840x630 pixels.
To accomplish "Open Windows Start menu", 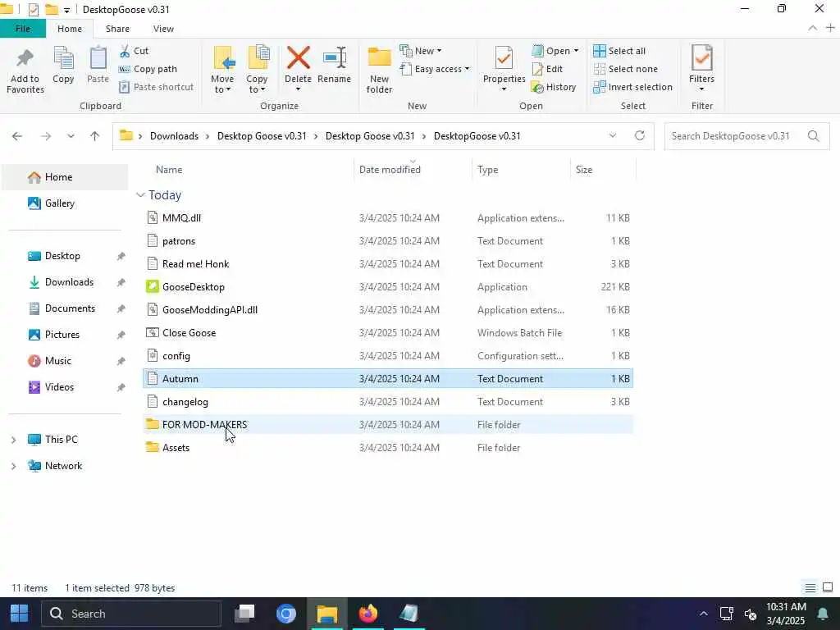I will 20,614.
